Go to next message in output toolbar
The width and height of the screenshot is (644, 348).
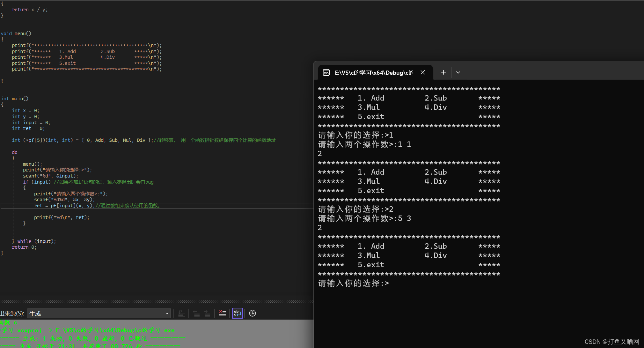point(207,314)
